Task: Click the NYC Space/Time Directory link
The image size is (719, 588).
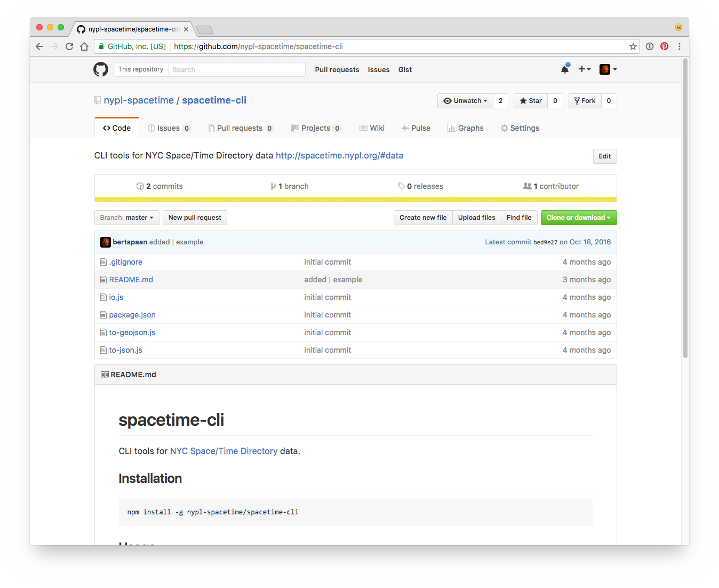Action: (x=224, y=451)
